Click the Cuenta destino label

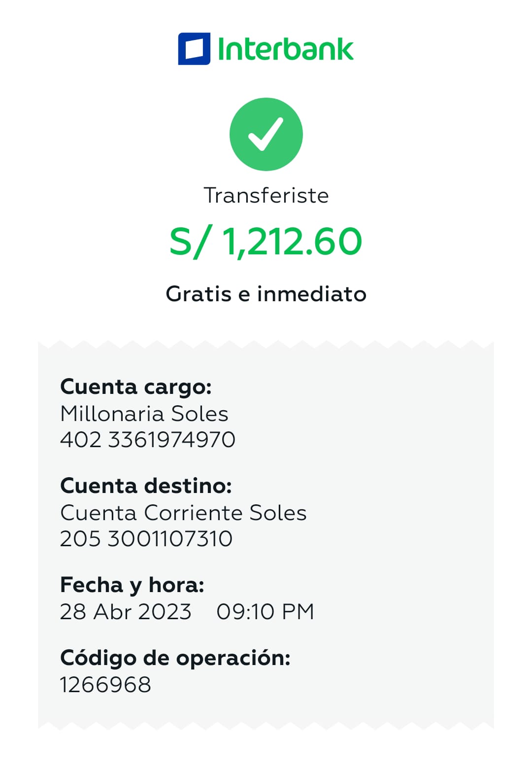[146, 486]
